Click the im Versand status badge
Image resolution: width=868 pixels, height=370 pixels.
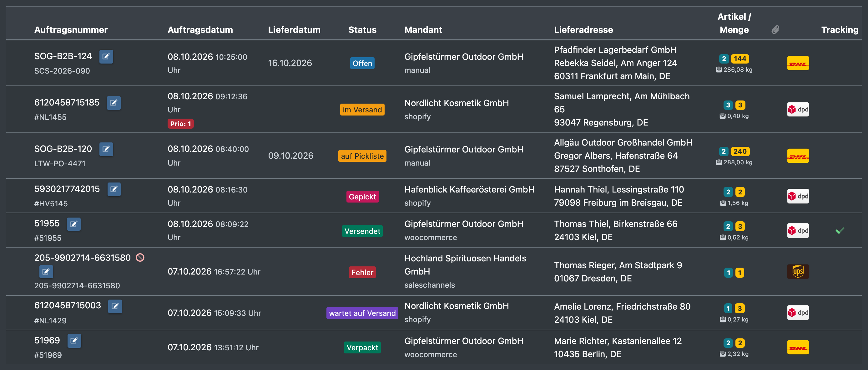[362, 110]
